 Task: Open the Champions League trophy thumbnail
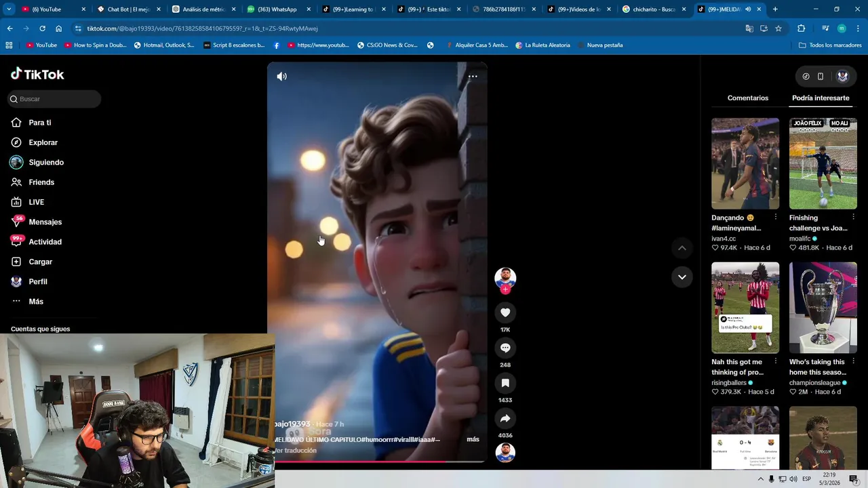(823, 308)
